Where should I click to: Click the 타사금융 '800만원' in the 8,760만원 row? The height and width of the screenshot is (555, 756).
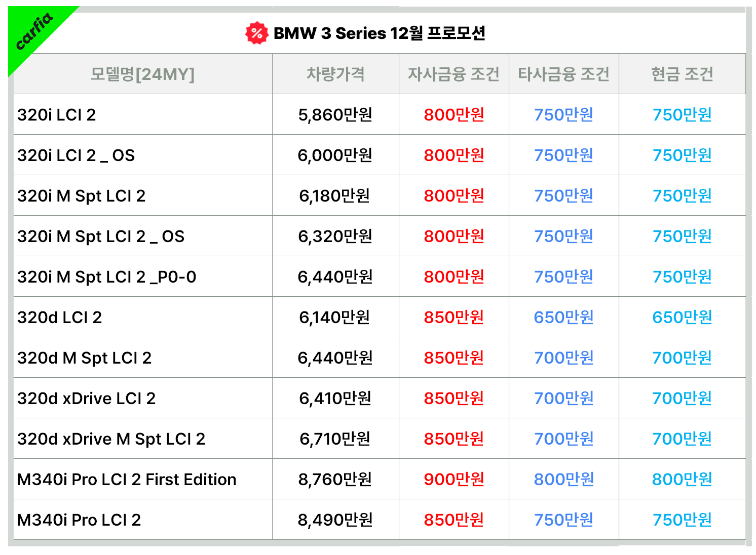click(563, 480)
